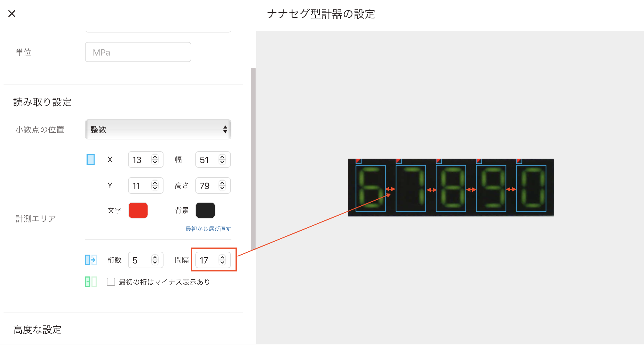The width and height of the screenshot is (644, 345).
Task: Click the fifth digit box showing 0
Action: point(531,188)
